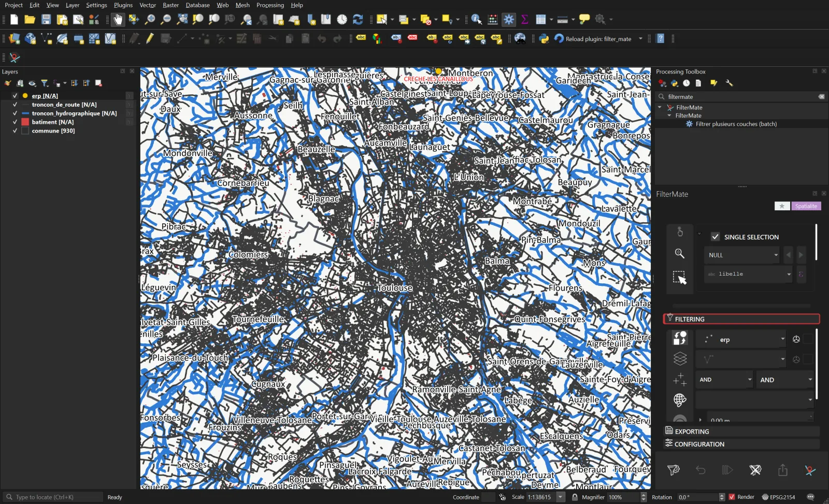Click the Spatialite backend badge
The width and height of the screenshot is (829, 504).
tap(806, 206)
